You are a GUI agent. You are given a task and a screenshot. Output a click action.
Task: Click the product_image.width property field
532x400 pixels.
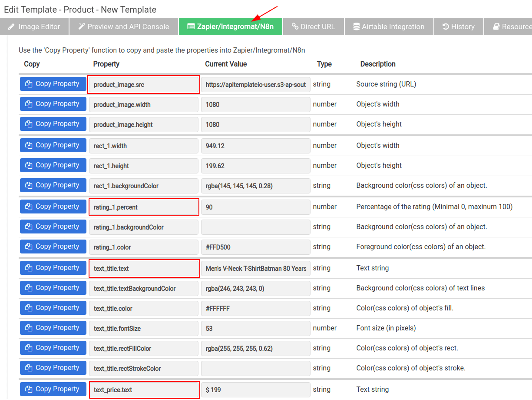[x=144, y=105]
